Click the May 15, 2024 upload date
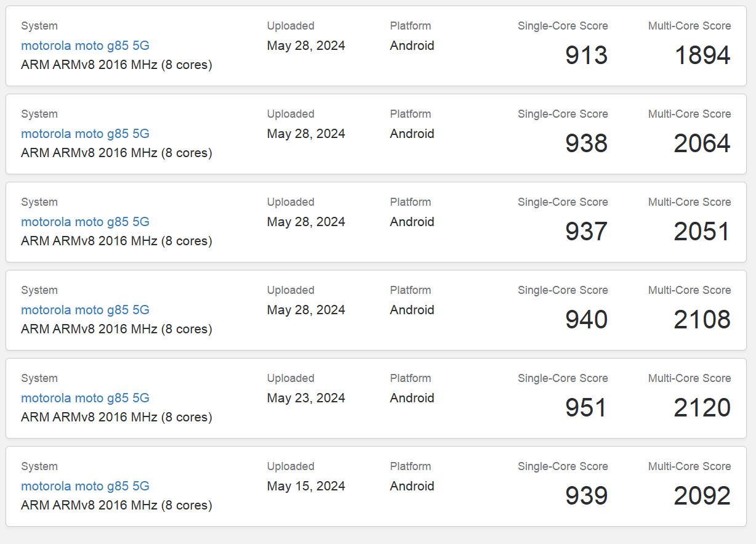756x544 pixels. click(x=306, y=486)
